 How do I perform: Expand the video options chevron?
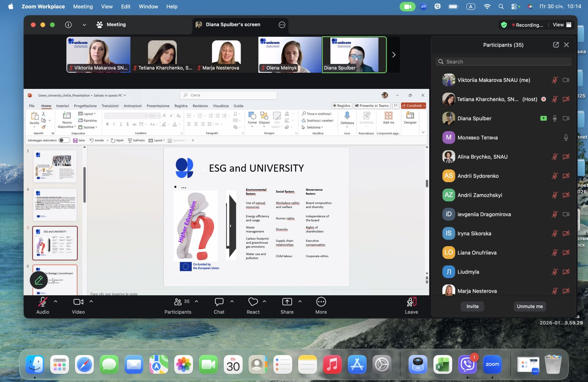coord(91,301)
